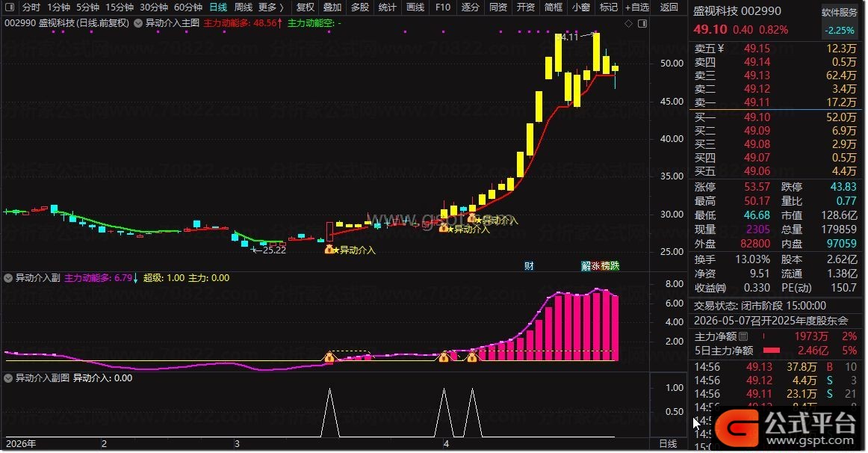
Task: Expand the 异动介入副 indicator dropdown
Action: click(x=8, y=278)
